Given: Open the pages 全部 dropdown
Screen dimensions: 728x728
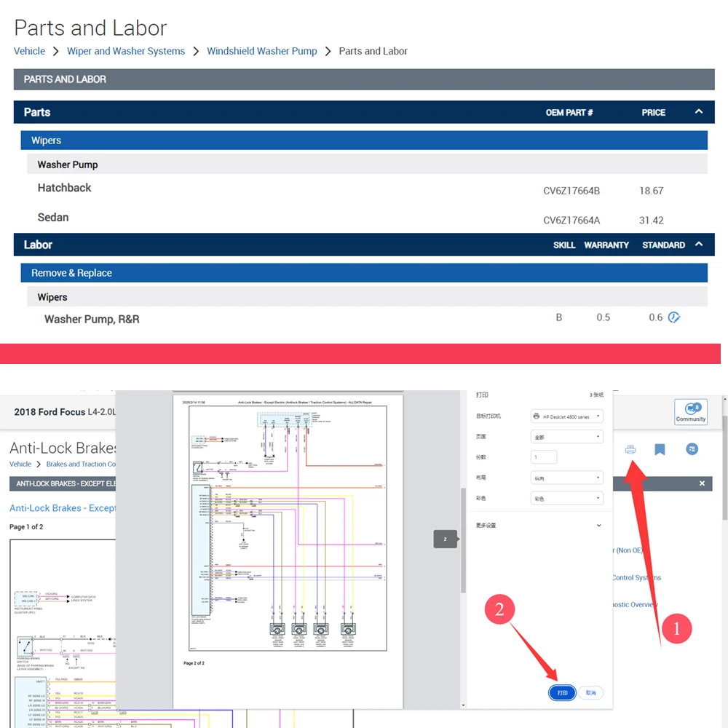Looking at the screenshot, I should pos(567,436).
